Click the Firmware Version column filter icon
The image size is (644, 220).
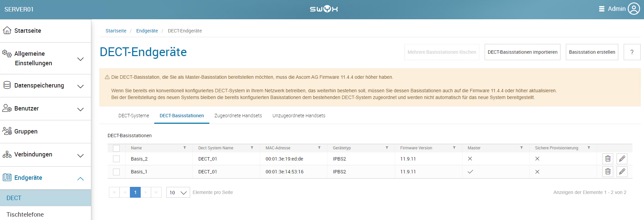454,148
